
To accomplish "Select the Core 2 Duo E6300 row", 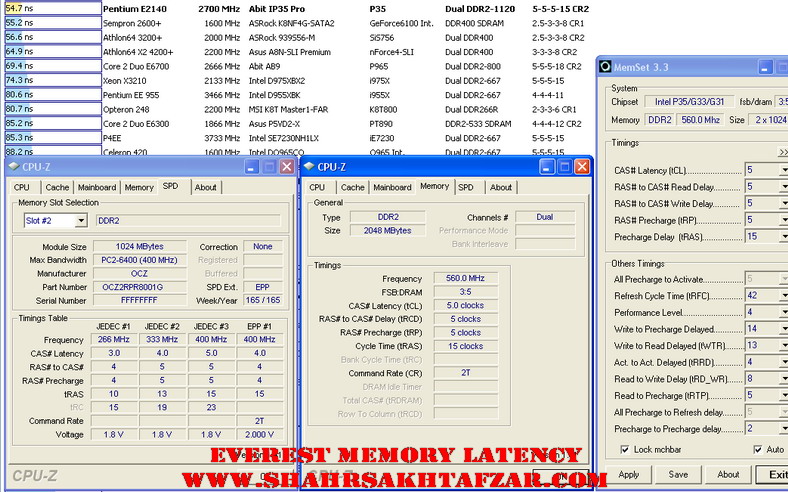I will tap(297, 124).
